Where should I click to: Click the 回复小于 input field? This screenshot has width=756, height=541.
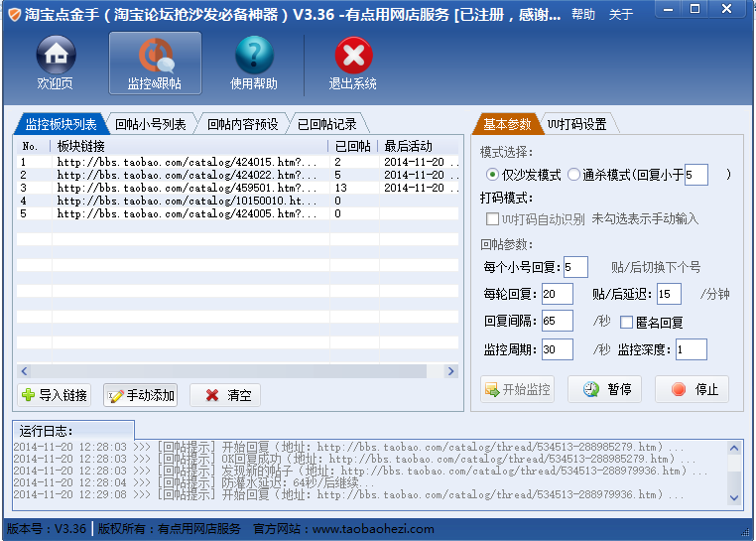[x=696, y=175]
